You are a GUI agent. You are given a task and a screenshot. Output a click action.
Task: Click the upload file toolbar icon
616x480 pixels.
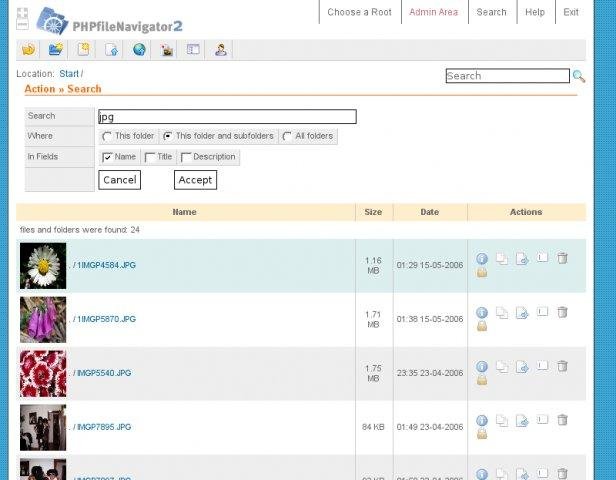(112, 49)
